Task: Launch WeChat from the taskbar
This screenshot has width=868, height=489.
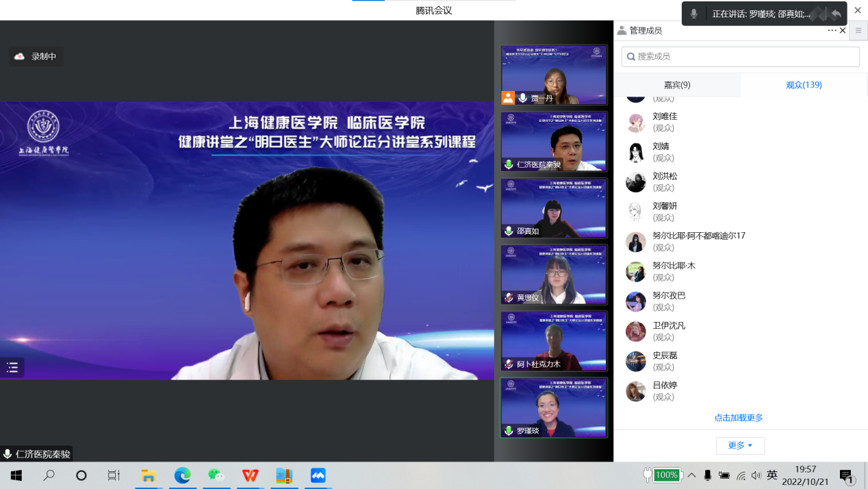Action: 216,475
